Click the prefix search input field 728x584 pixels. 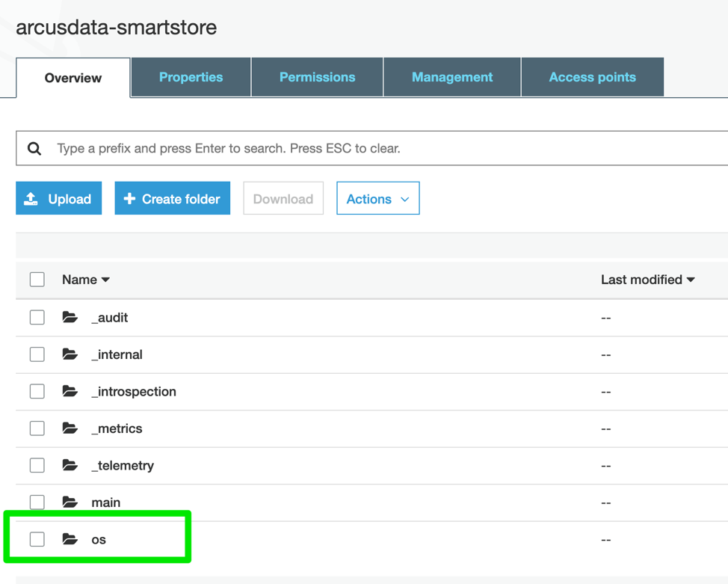(299, 148)
